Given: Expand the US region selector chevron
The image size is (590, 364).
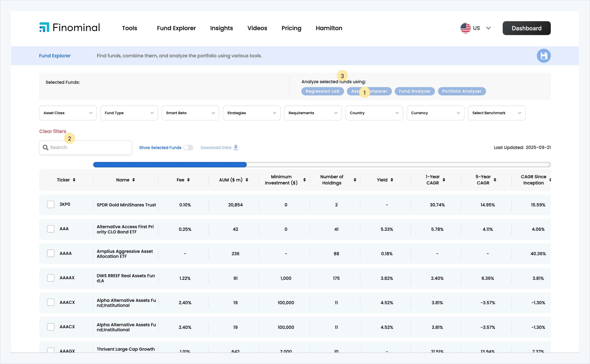Looking at the screenshot, I should click(488, 28).
